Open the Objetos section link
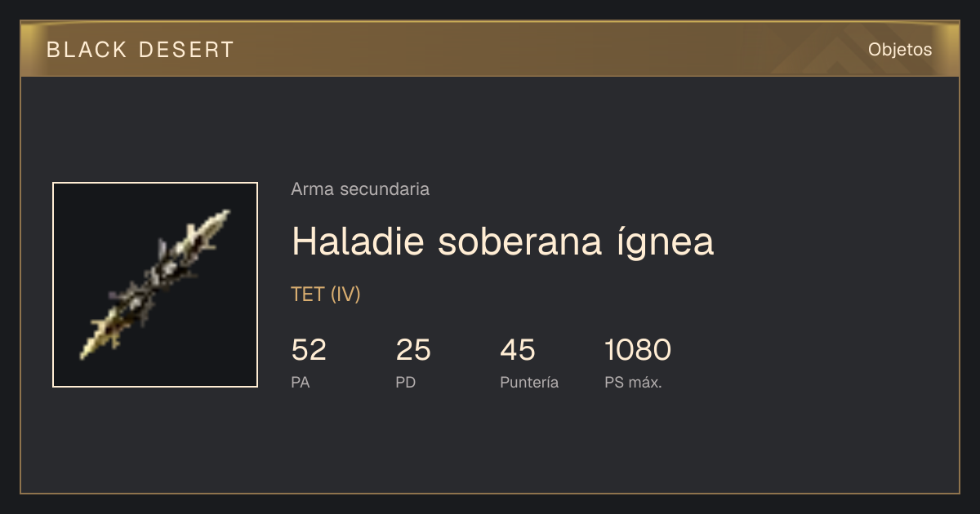This screenshot has height=514, width=980. [900, 50]
